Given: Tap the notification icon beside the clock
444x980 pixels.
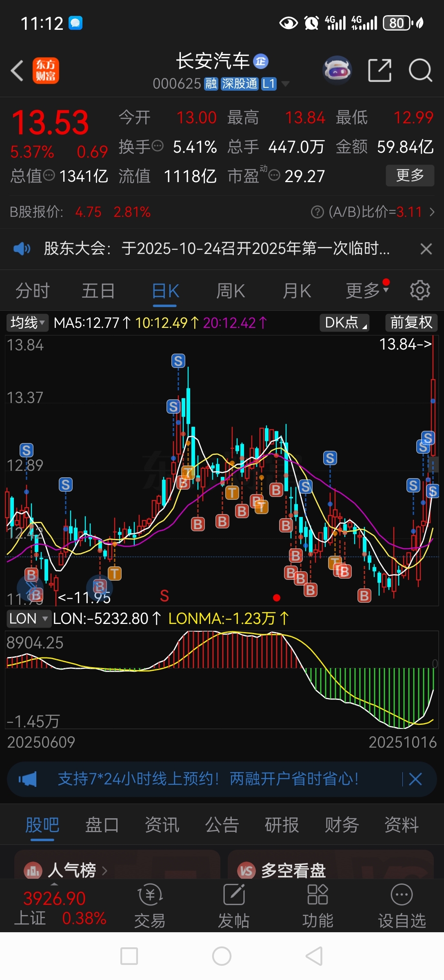Looking at the screenshot, I should [x=75, y=23].
